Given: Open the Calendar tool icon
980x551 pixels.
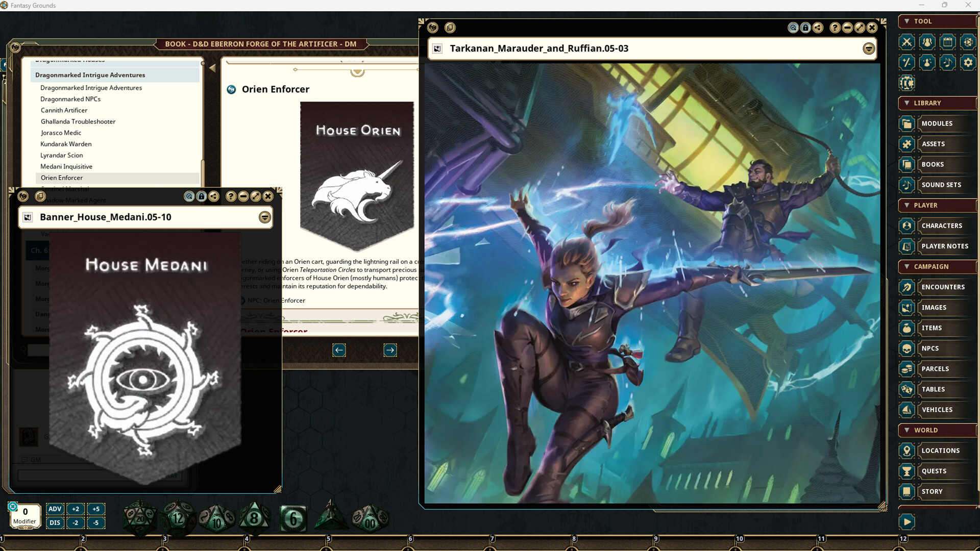Looking at the screenshot, I should coord(947,42).
